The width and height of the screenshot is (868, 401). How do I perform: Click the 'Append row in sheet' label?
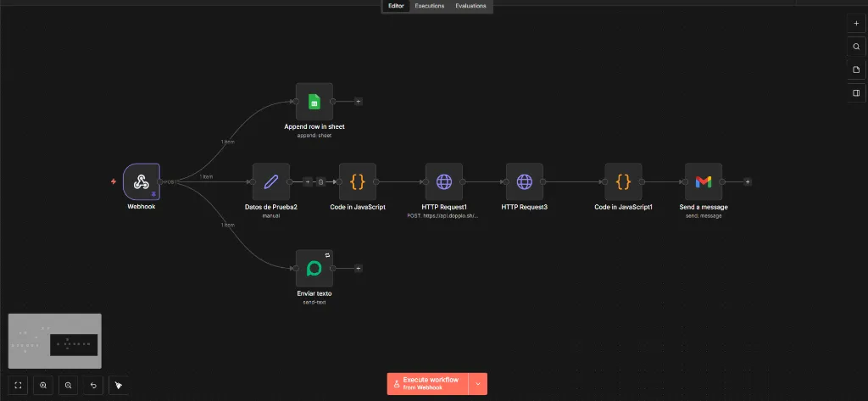point(314,127)
